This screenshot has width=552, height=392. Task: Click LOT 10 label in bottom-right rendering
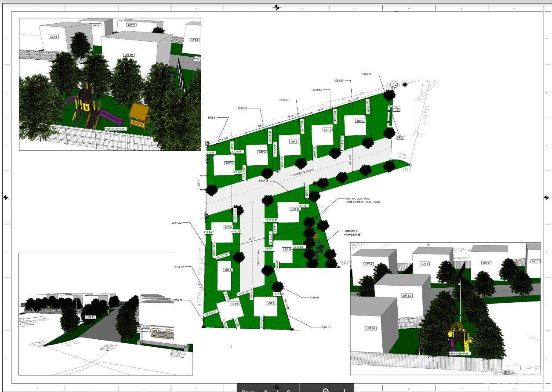[370, 328]
